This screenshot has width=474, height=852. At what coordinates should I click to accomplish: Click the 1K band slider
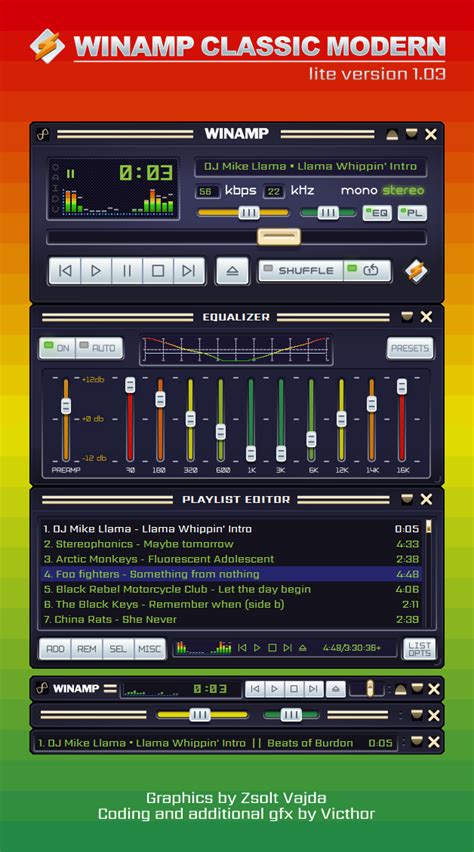(251, 419)
